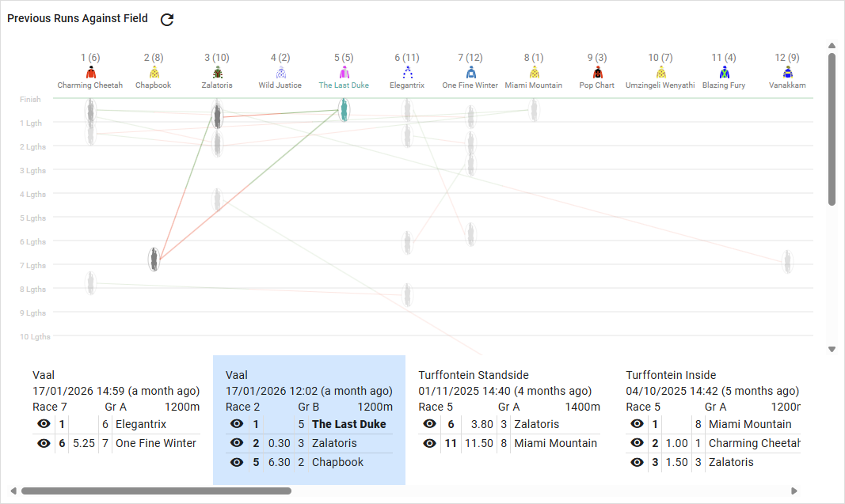Screen dimensions: 845x504
Task: Click The Last Duke's pink silk icon
Action: (x=344, y=73)
